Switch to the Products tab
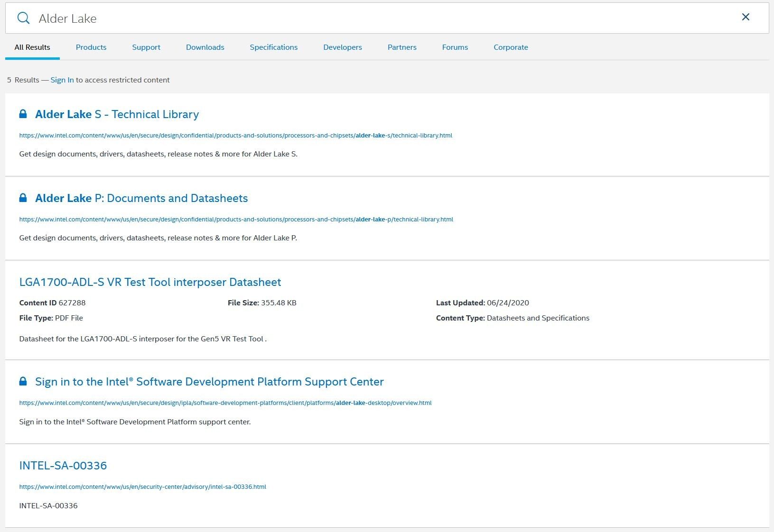The image size is (774, 532). coord(91,47)
